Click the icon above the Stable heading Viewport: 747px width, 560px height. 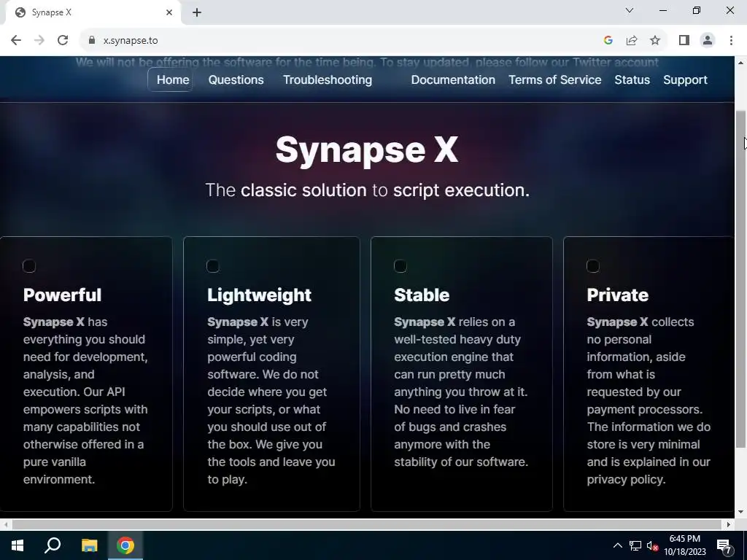400,265
